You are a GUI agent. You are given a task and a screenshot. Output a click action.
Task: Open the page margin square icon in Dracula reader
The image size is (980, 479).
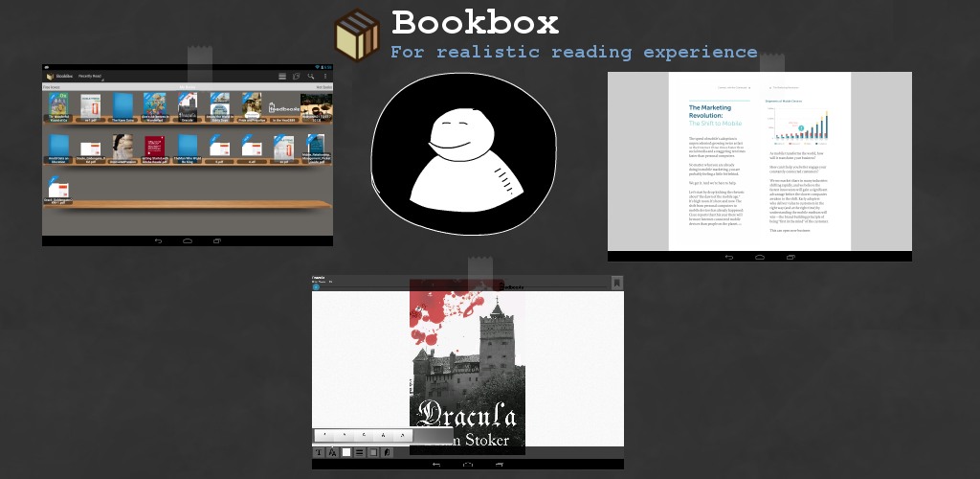(373, 452)
